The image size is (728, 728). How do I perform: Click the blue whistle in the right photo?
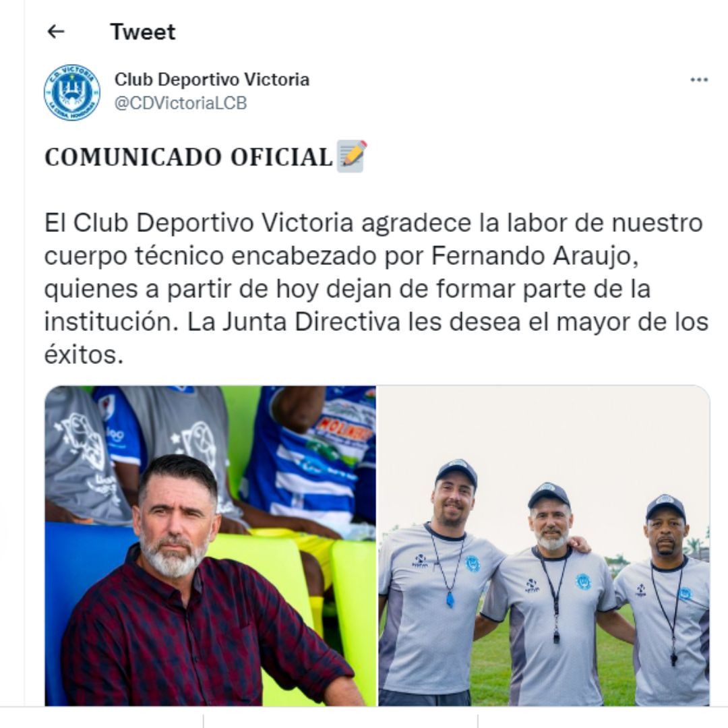coord(450,599)
